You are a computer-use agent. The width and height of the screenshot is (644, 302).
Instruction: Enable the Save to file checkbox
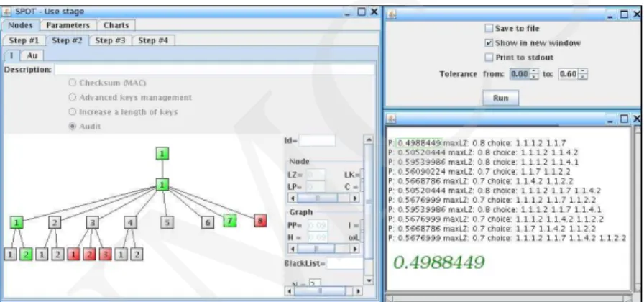click(489, 28)
